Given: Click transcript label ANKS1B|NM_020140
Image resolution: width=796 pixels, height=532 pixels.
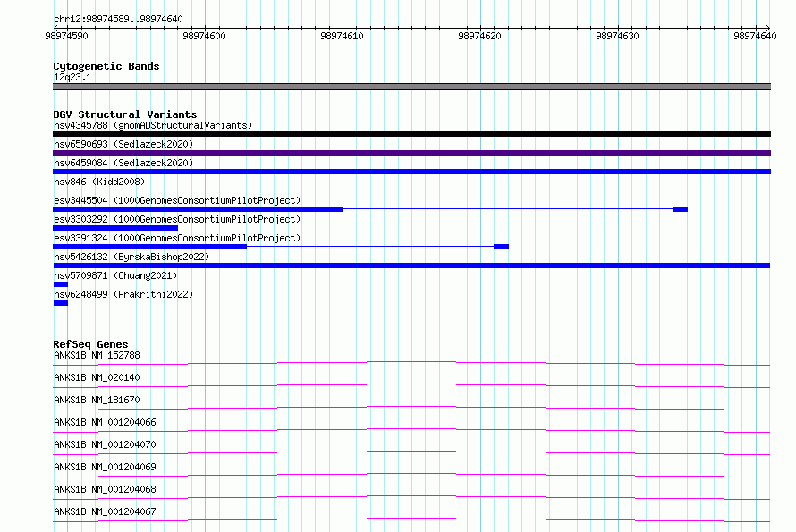Looking at the screenshot, I should click(97, 377).
